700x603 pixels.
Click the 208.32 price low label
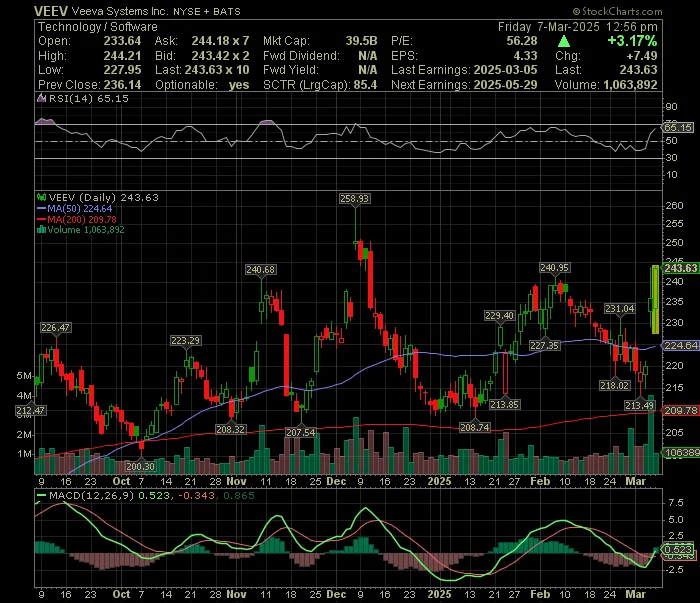pos(230,429)
